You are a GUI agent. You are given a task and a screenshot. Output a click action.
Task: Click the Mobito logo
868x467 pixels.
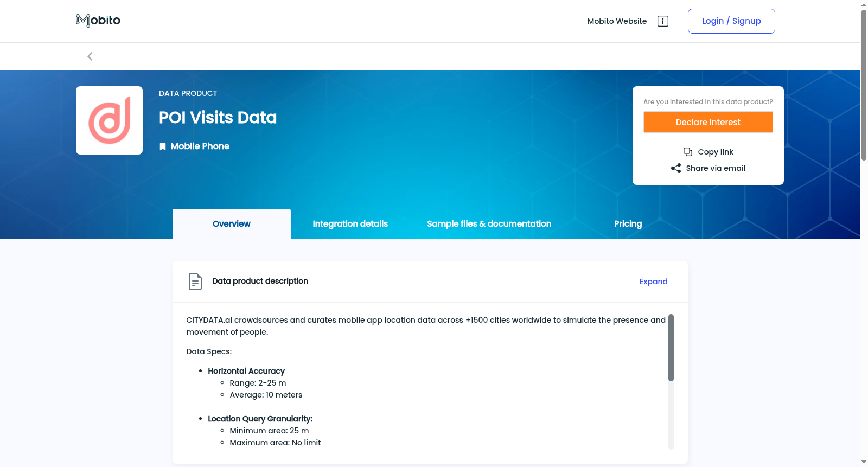click(98, 21)
